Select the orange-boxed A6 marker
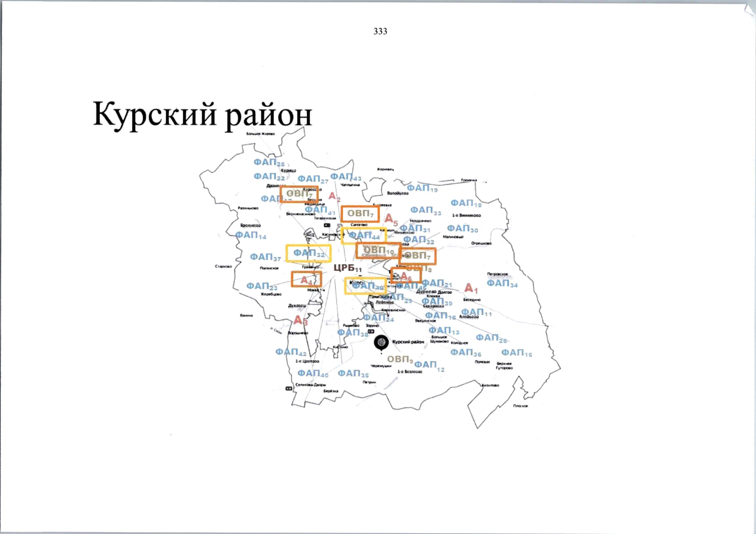This screenshot has width=756, height=534. click(406, 276)
